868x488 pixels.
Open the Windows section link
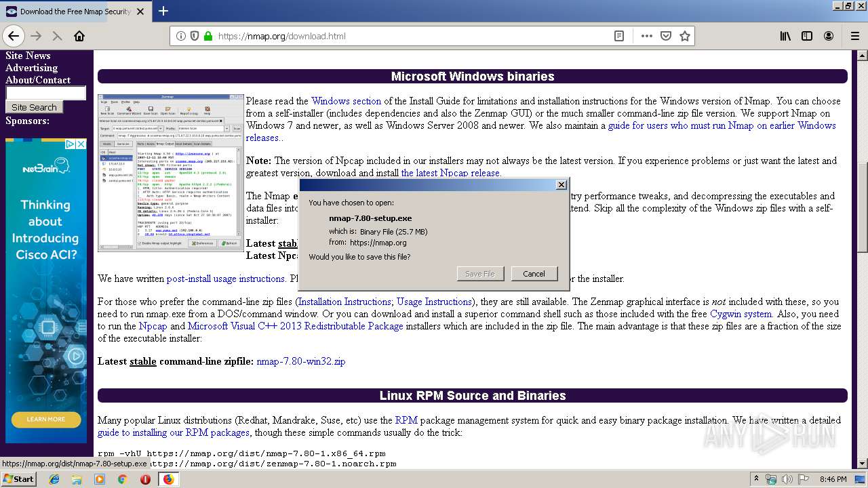346,101
